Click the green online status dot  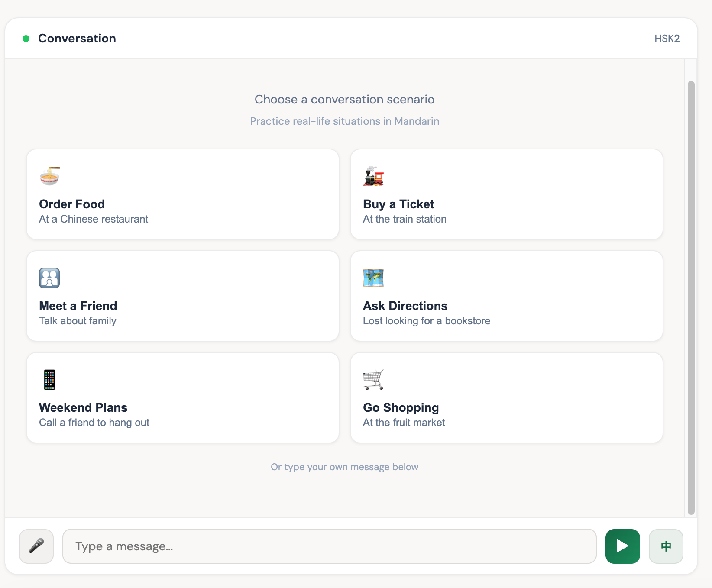tap(26, 39)
